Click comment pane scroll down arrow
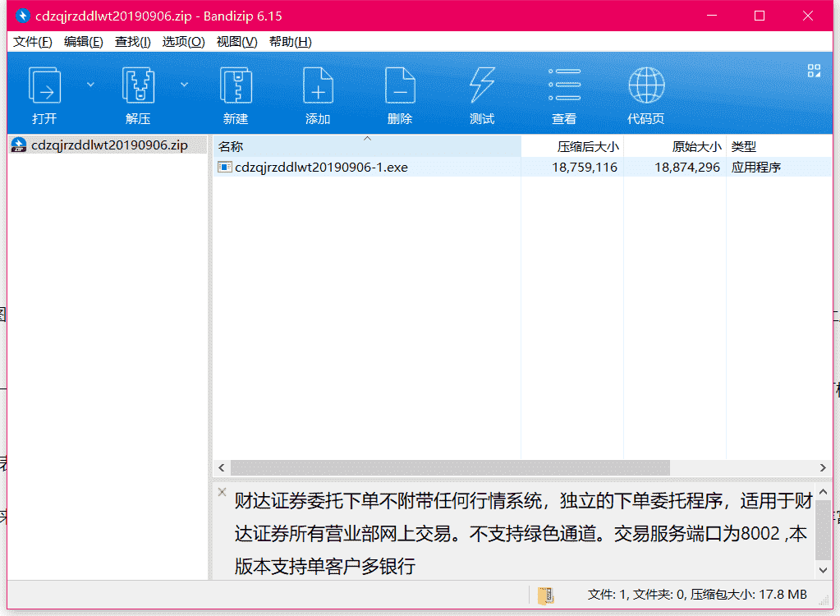The image size is (840, 616). (x=824, y=571)
